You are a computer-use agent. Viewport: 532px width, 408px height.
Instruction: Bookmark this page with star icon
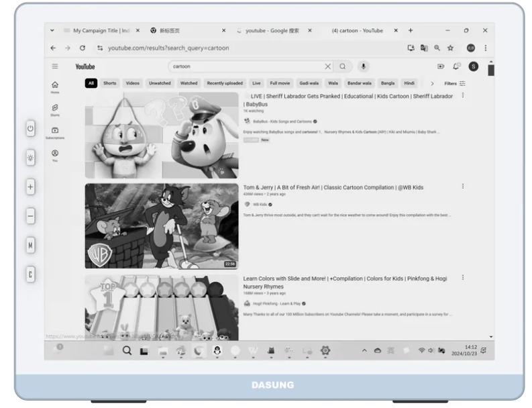[450, 48]
